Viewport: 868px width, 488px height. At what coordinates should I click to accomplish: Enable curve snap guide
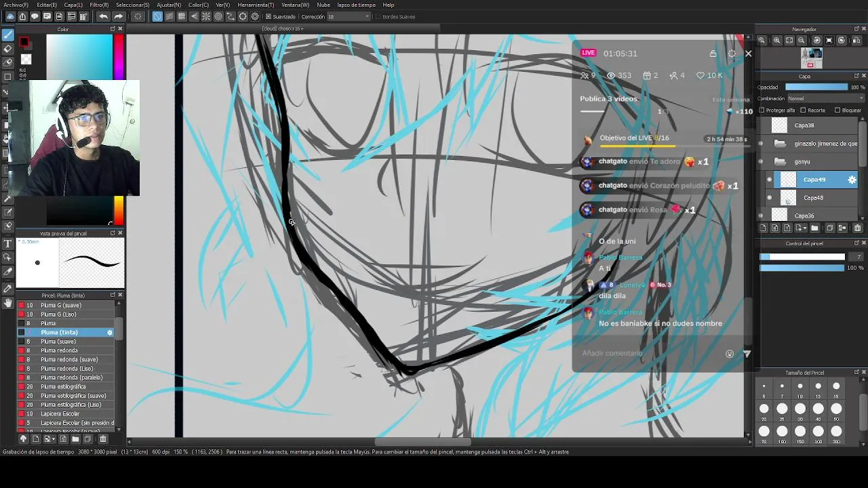pyautogui.click(x=231, y=16)
